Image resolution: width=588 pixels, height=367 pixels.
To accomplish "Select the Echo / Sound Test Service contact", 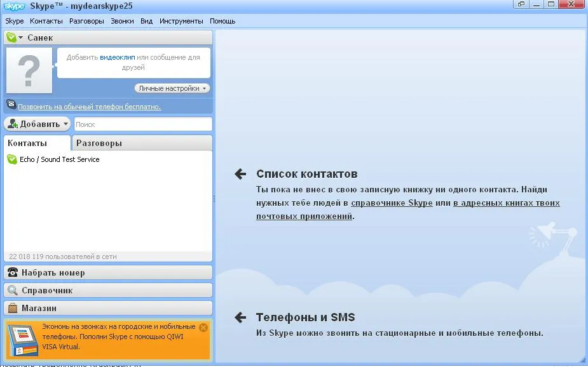I will click(x=108, y=159).
